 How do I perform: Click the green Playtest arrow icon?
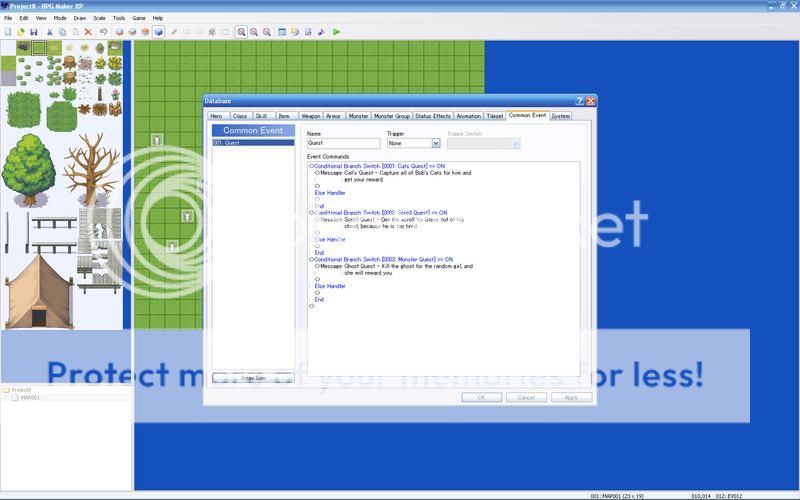coord(336,32)
